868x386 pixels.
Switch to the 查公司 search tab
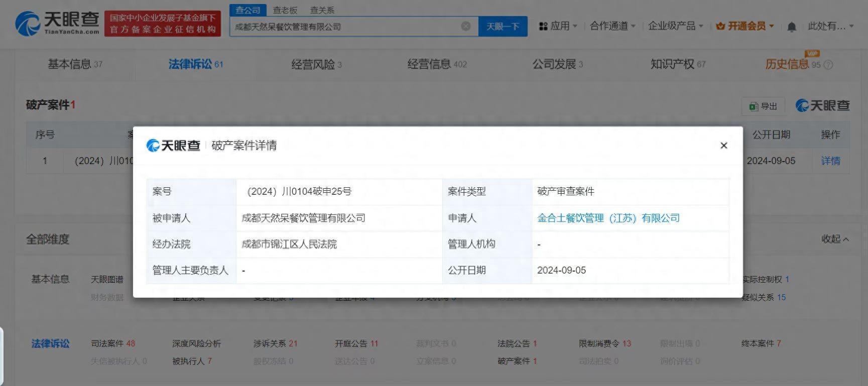pos(248,10)
